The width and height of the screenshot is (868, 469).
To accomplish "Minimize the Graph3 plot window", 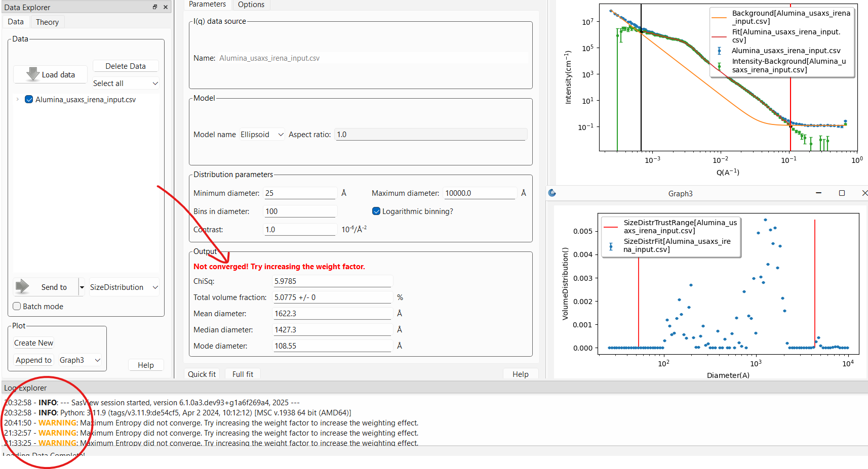I will pos(818,193).
